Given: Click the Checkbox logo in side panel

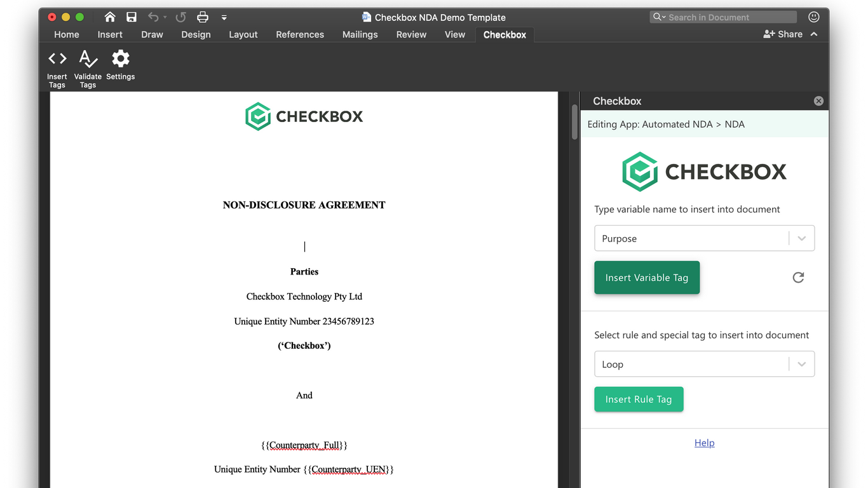Looking at the screenshot, I should click(704, 172).
